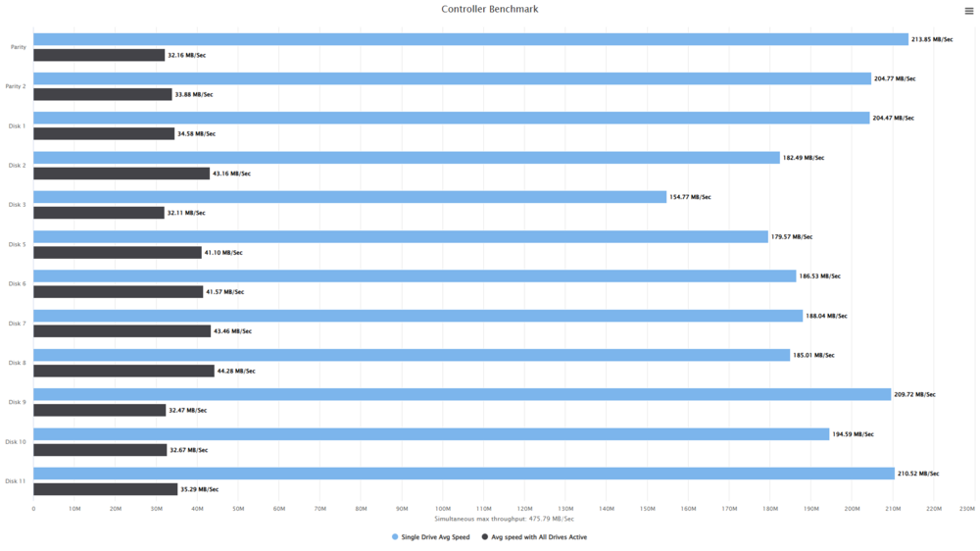Click the Disk 7 axis label
Viewport: 980px width, 551px height.
coord(17,324)
